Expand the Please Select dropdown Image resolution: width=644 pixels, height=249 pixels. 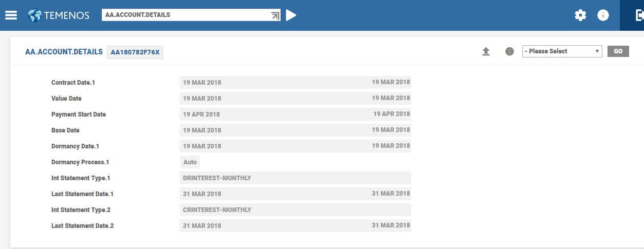(x=562, y=51)
